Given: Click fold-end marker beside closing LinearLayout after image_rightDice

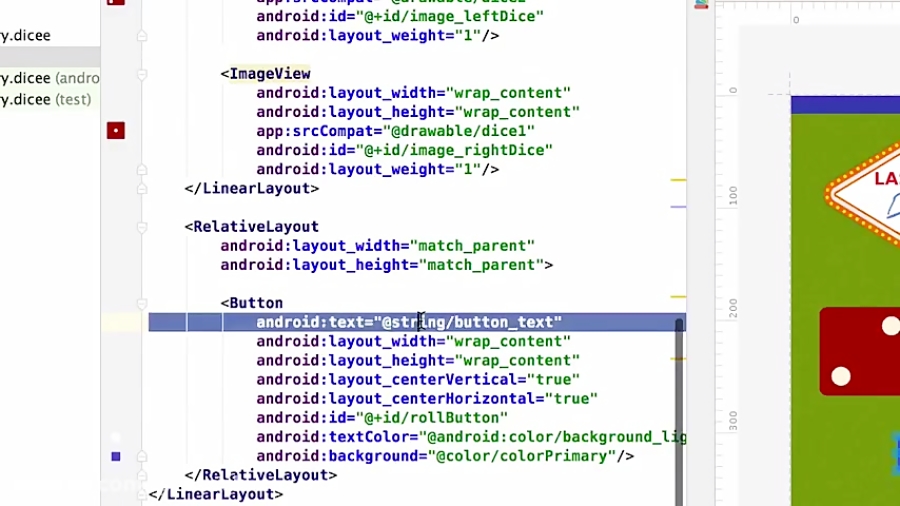Looking at the screenshot, I should click(x=142, y=189).
